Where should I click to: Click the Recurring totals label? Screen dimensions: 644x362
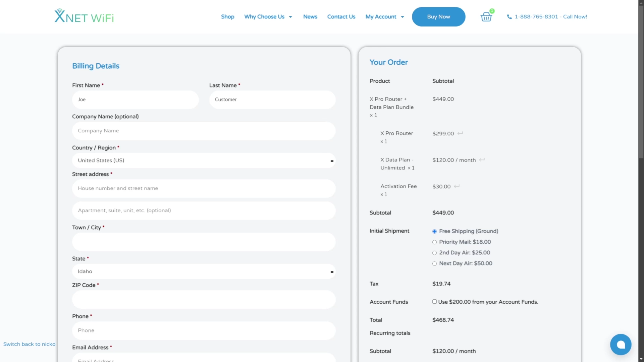pyautogui.click(x=390, y=333)
